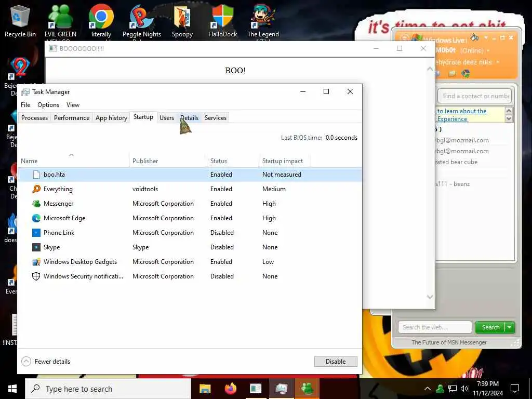Click the Disable button in Task Manager
532x399 pixels.
tap(336, 362)
